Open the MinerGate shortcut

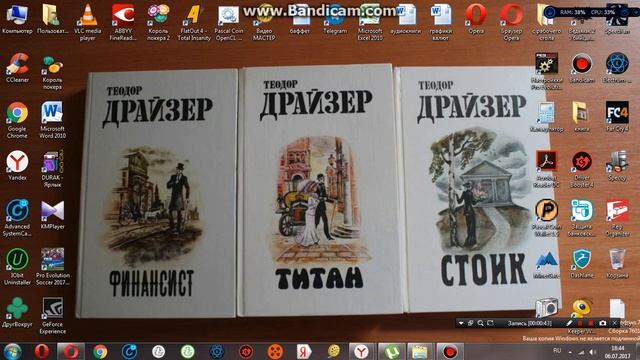[x=547, y=264]
